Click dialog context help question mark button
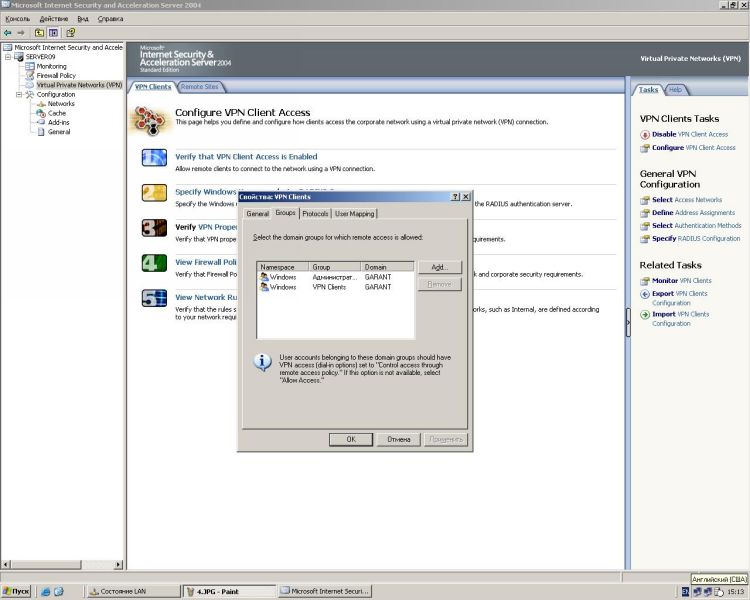 pos(455,197)
